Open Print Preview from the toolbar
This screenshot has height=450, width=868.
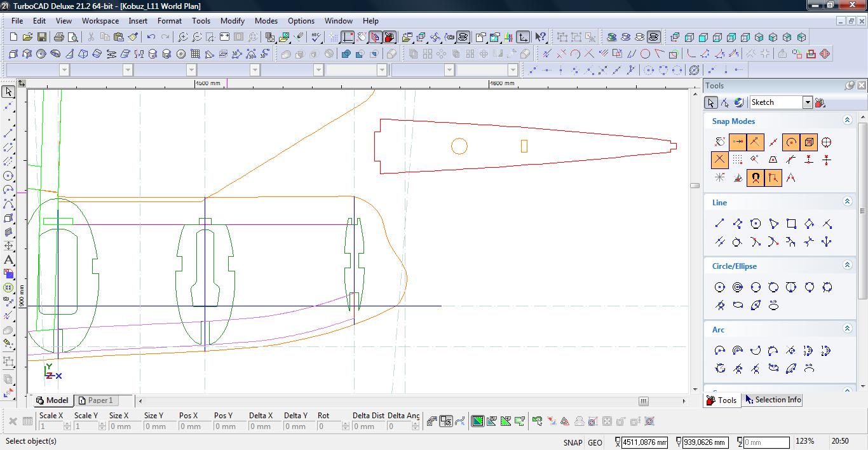(73, 37)
